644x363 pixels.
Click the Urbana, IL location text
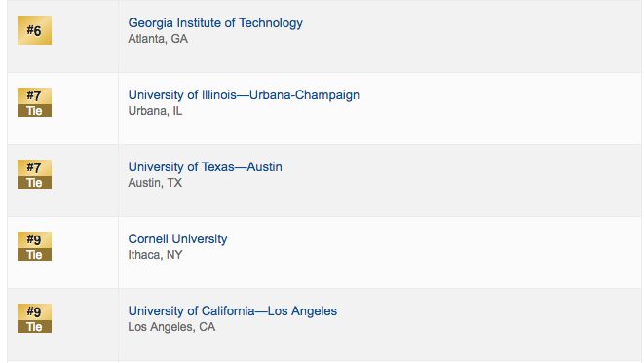coord(155,111)
